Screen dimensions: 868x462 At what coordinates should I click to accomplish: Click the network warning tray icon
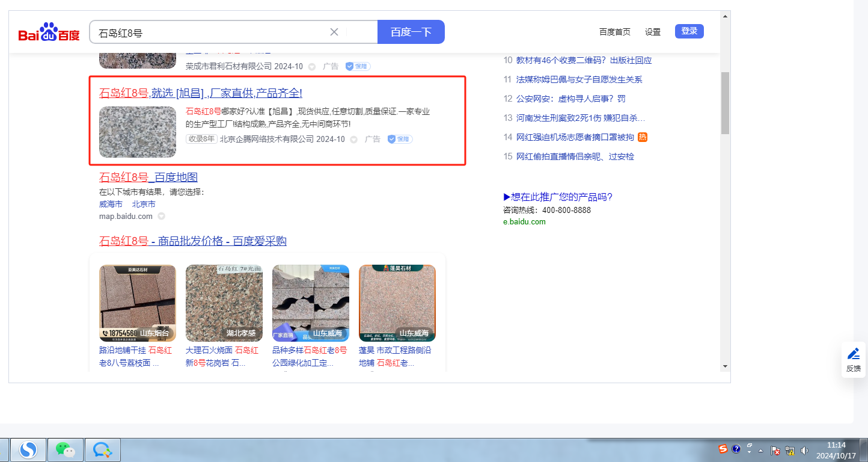pyautogui.click(x=790, y=451)
